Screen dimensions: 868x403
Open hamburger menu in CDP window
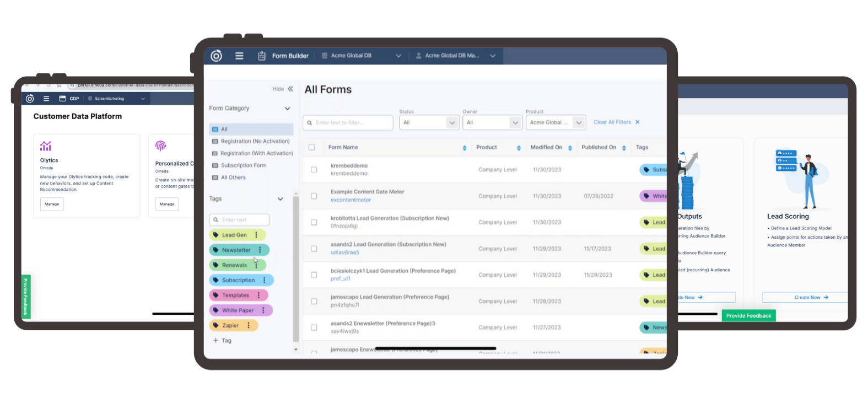point(46,99)
